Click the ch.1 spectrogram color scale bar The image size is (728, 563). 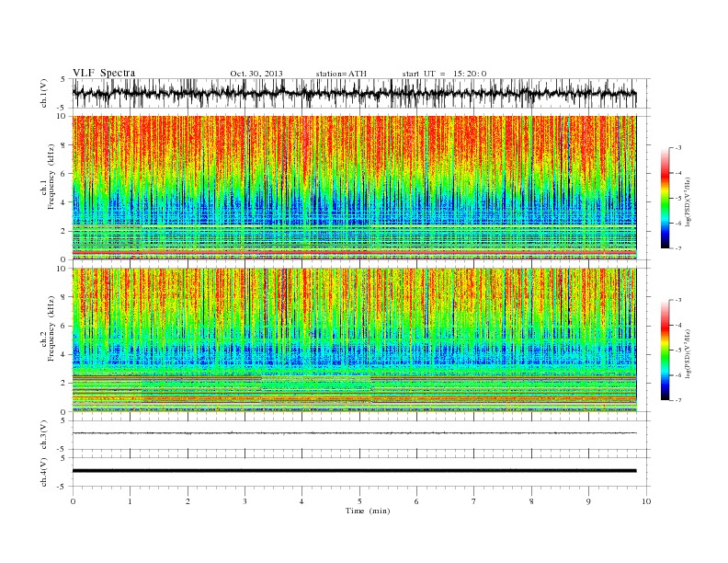point(665,198)
